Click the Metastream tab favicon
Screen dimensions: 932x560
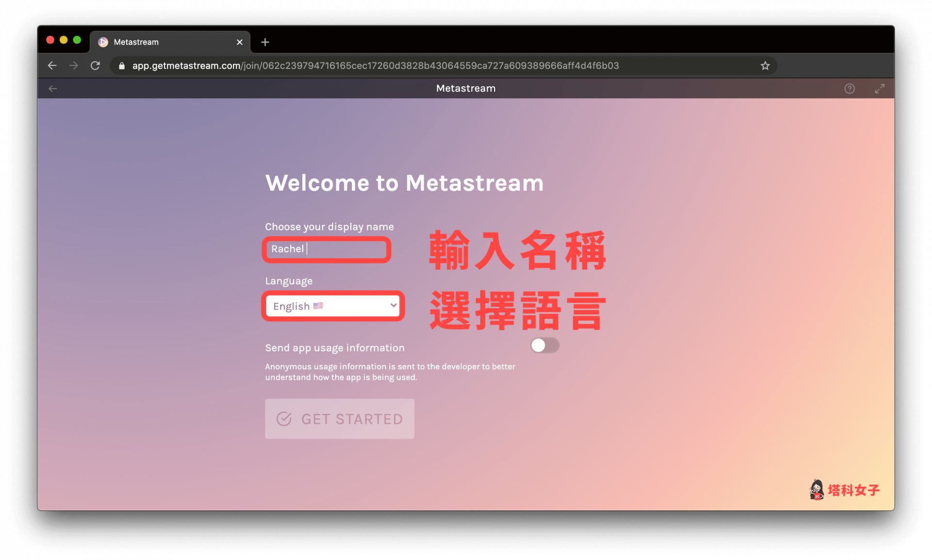click(103, 42)
